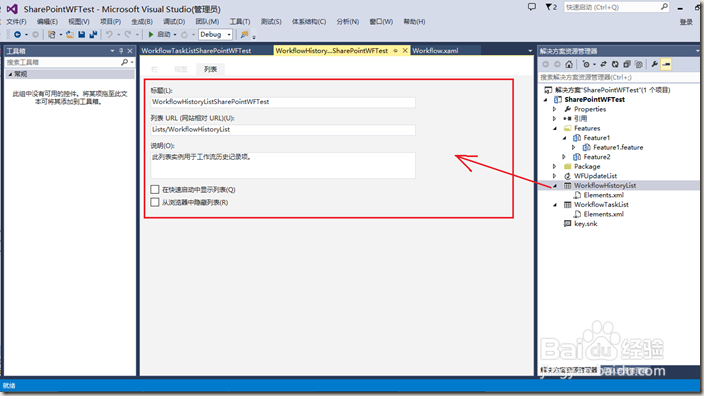Click the feedback speech bubble icon

(532, 7)
